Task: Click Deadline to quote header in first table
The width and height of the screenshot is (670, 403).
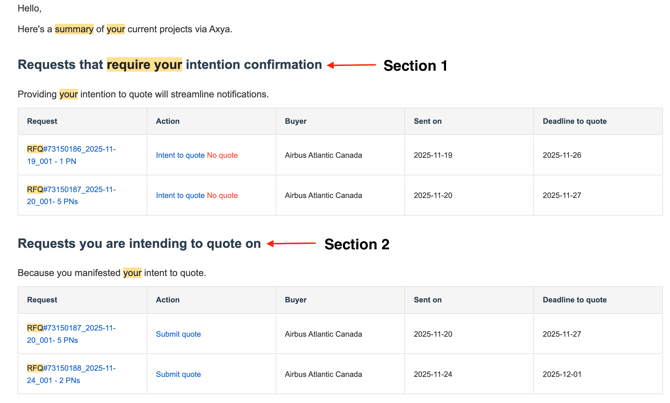Action: (574, 121)
